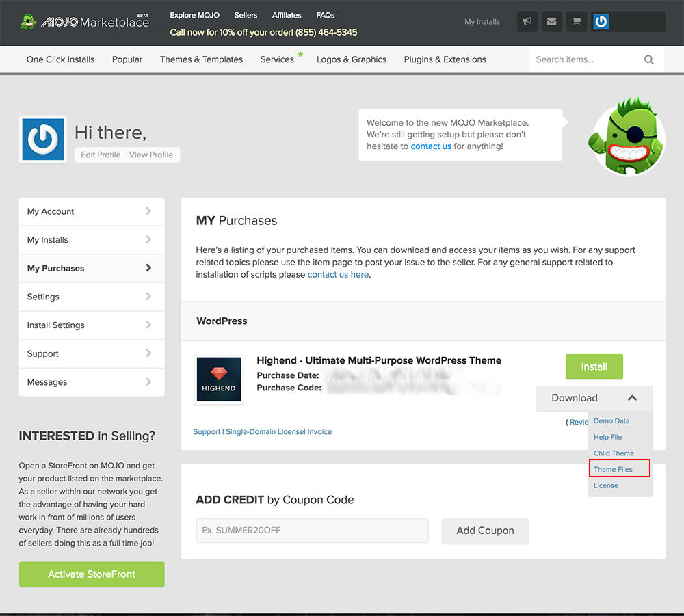Open the Popular category
Viewport: 684px width, 616px height.
pos(127,59)
